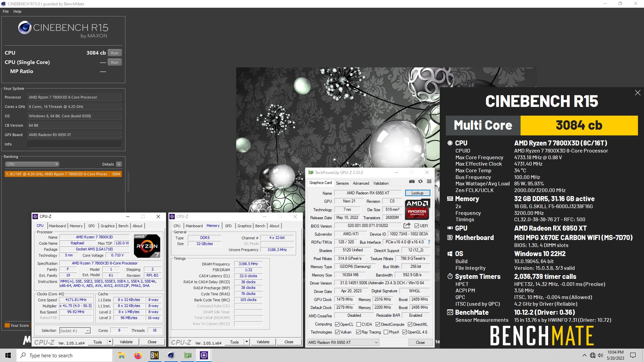Show hidden tray icons chevron
Viewport: 644px width, 362px height.
click(x=585, y=355)
